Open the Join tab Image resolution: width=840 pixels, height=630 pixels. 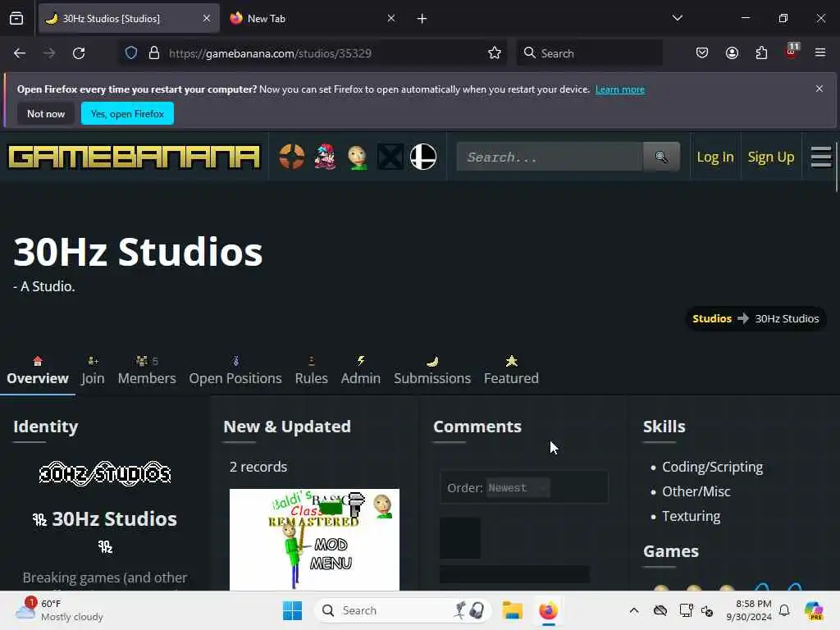coord(93,371)
